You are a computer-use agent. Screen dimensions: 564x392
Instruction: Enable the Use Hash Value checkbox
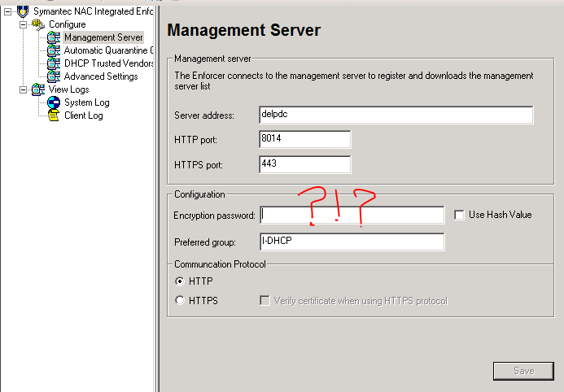coord(459,215)
